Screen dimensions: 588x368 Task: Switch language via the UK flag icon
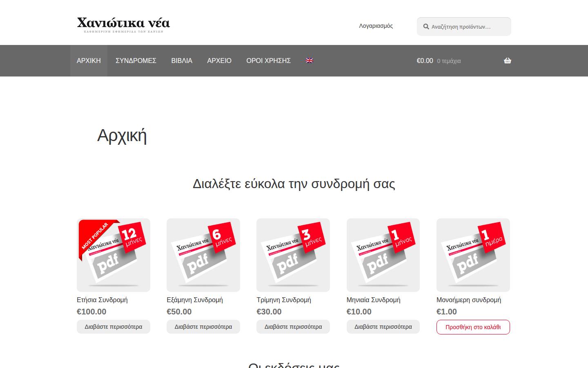(x=310, y=61)
